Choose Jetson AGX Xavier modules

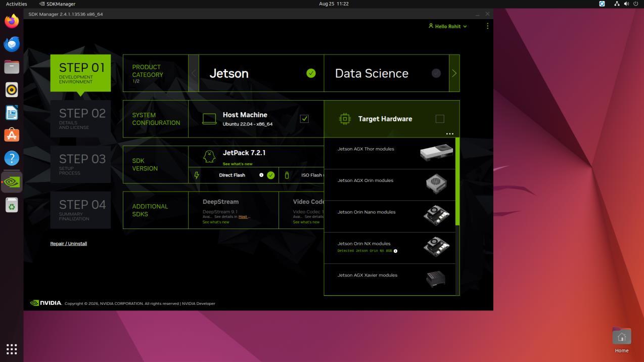[x=390, y=279]
